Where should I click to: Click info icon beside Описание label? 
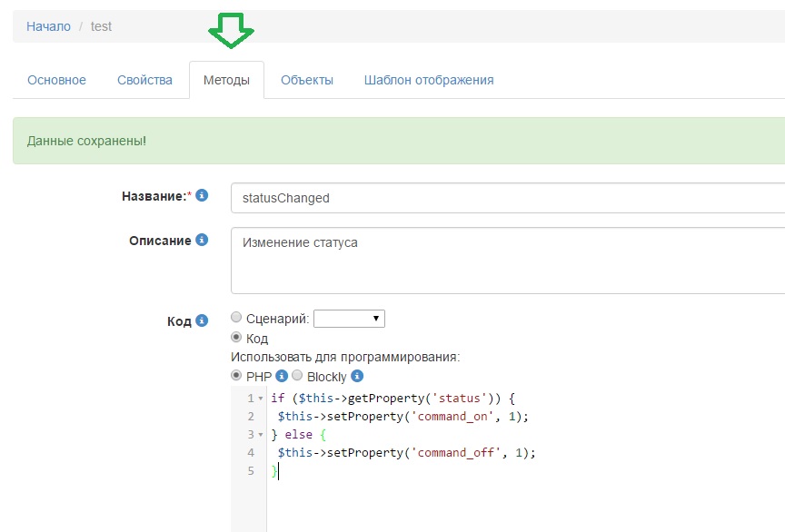pos(202,241)
